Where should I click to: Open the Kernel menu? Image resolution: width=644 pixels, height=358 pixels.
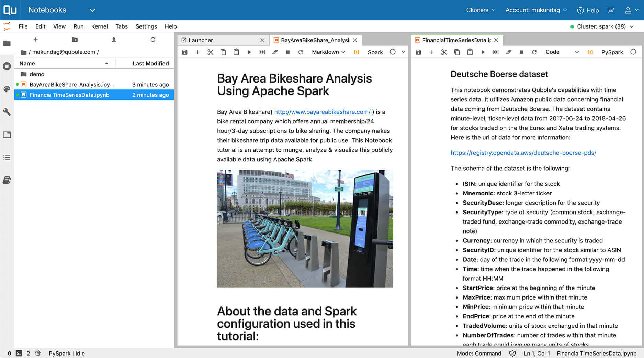tap(99, 26)
